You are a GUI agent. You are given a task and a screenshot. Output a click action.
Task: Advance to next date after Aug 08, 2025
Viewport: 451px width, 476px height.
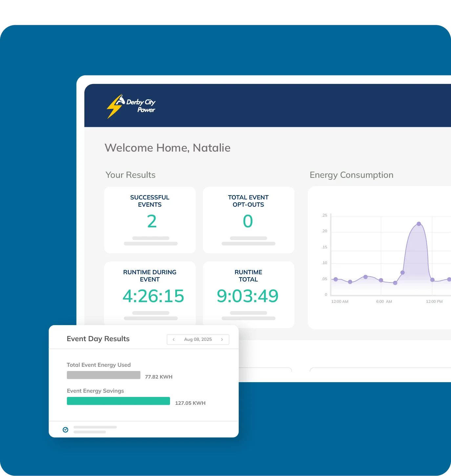click(222, 340)
